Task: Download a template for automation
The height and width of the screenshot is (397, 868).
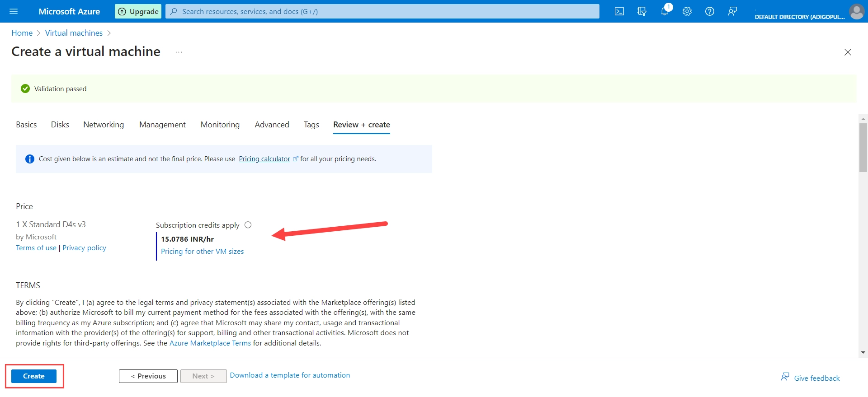Action: 290,375
